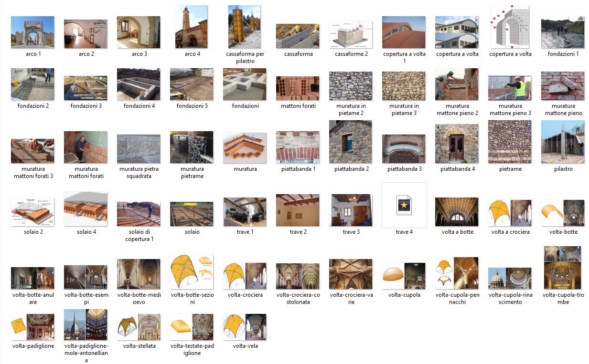Click the file name 'muratura' single-word label
The image size is (589, 364).
pyautogui.click(x=245, y=169)
